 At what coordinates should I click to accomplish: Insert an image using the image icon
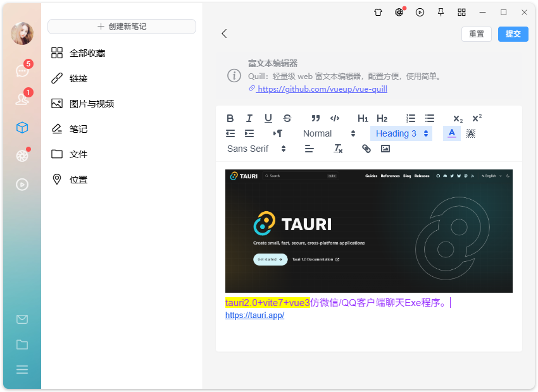coord(385,149)
